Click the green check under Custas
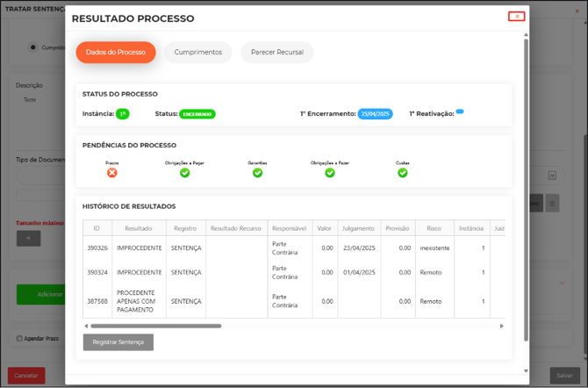The image size is (588, 388). (x=402, y=173)
